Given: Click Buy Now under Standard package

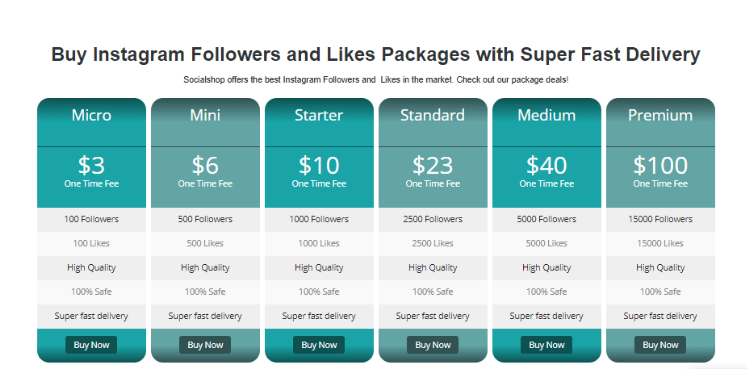Looking at the screenshot, I should coord(433,345).
